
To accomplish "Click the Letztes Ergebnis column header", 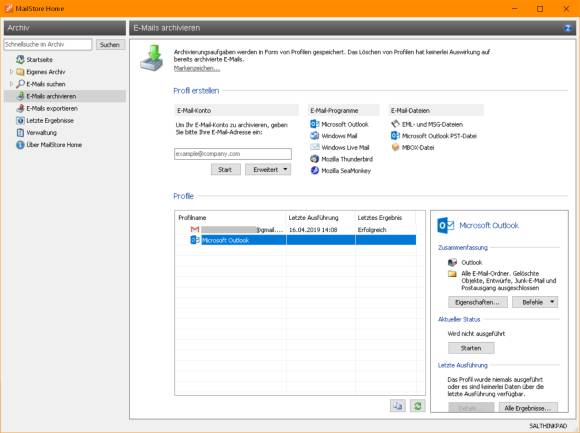I will coord(385,217).
